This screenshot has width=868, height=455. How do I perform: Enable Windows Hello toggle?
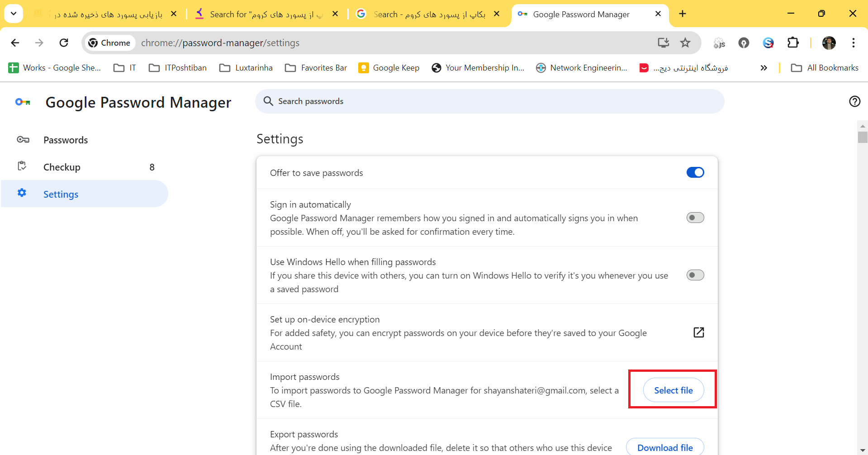coord(695,275)
